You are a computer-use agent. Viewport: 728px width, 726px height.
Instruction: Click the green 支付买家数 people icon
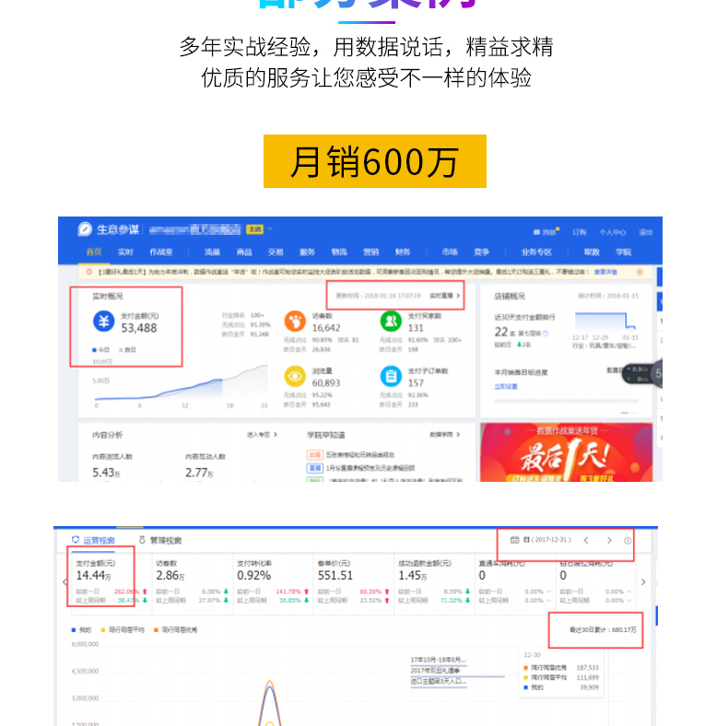point(391,321)
